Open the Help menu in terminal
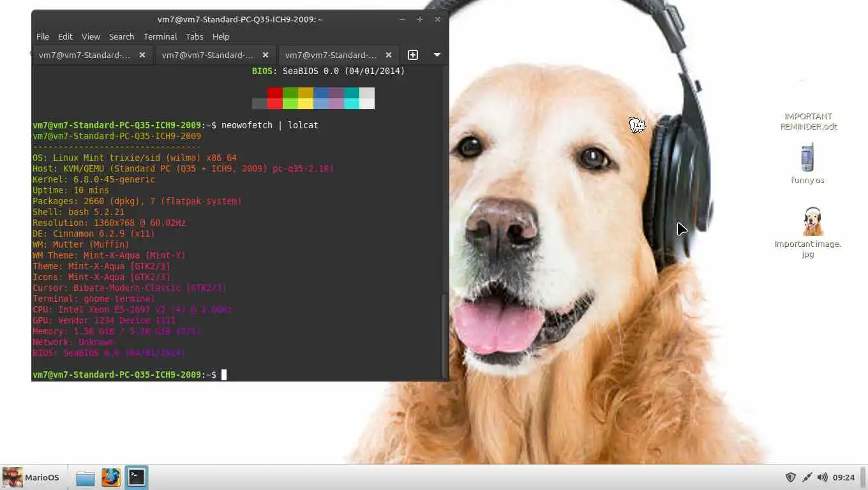Viewport: 868px width, 490px height. [x=221, y=36]
